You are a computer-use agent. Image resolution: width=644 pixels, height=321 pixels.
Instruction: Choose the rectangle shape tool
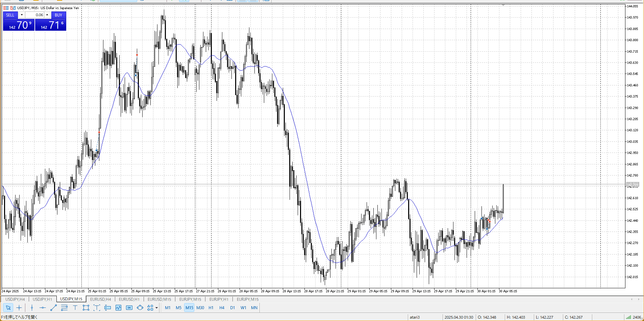86,307
